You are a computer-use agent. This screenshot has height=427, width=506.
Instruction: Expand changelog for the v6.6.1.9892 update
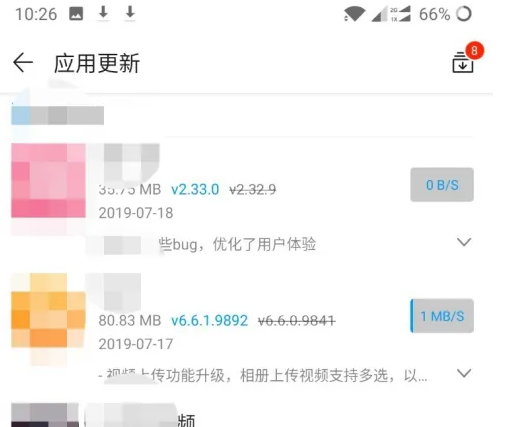click(464, 373)
